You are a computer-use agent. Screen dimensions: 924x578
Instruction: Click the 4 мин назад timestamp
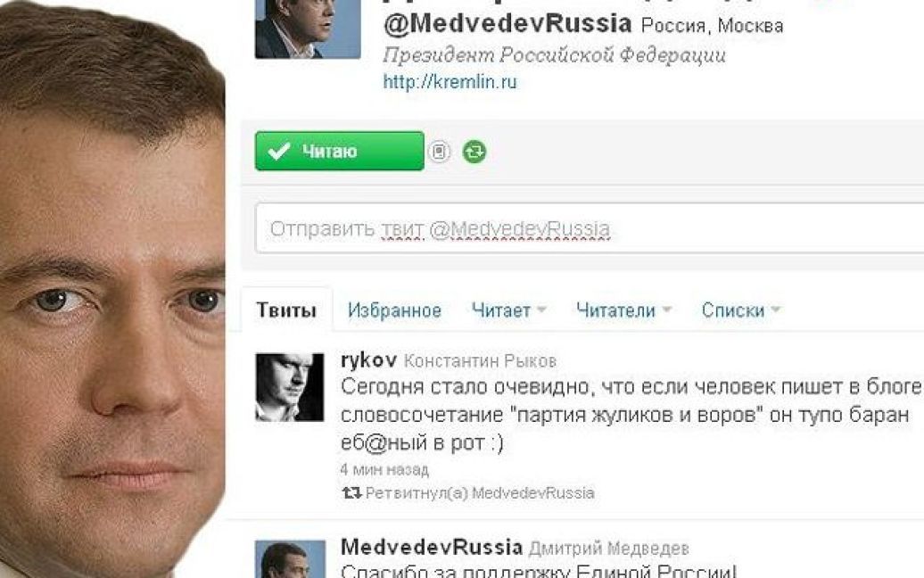point(384,469)
